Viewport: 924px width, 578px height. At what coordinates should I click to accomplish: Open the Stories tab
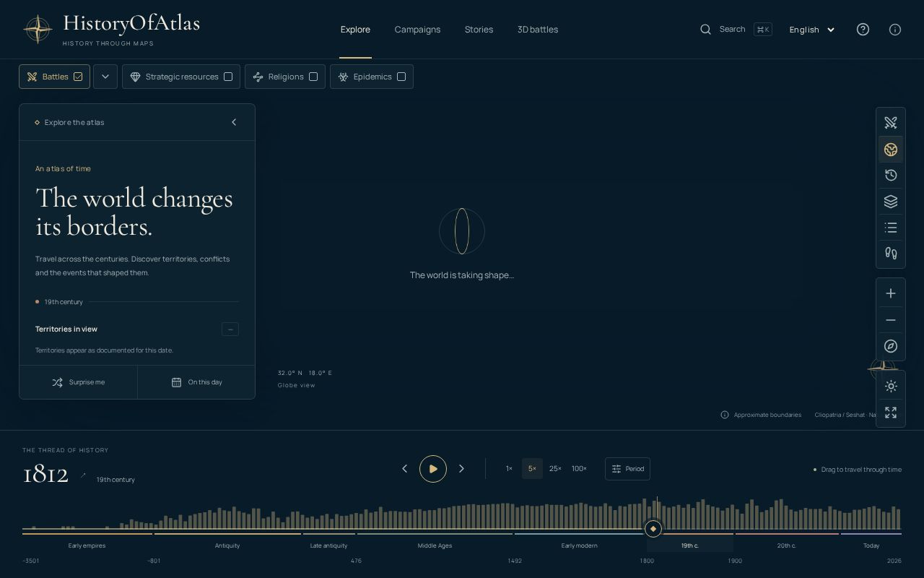pyautogui.click(x=479, y=30)
